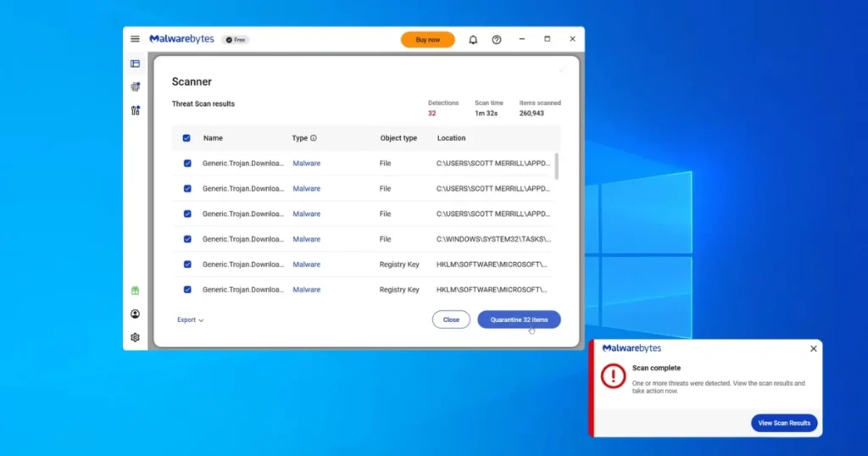Viewport: 868px width, 456px height.
Task: Toggle the select-all checkbox in the table header
Action: point(186,138)
